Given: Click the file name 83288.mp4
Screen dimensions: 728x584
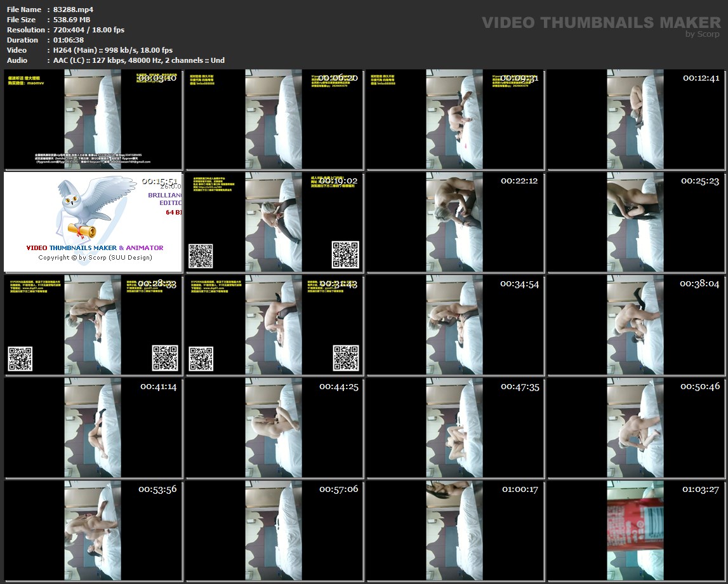Looking at the screenshot, I should 73,10.
